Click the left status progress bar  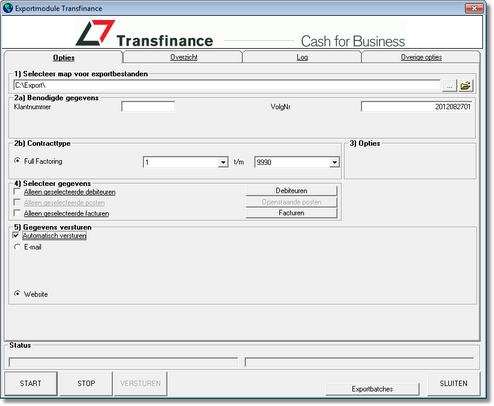(123, 362)
